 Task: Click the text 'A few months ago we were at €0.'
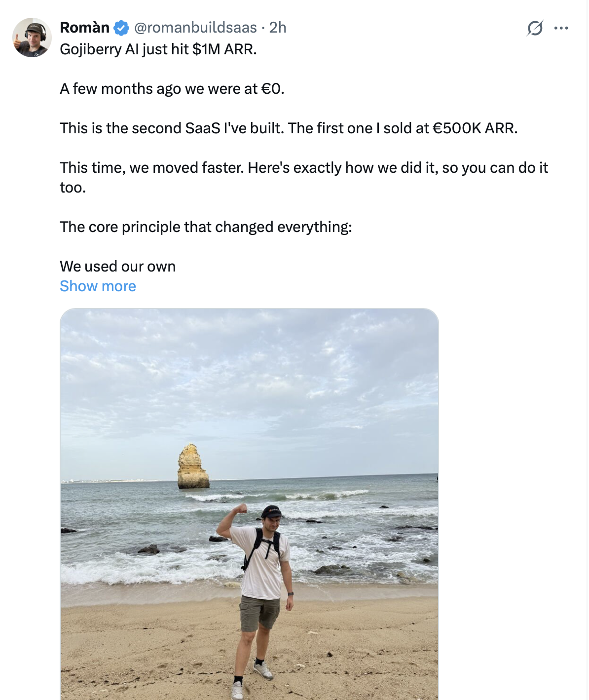tap(172, 89)
